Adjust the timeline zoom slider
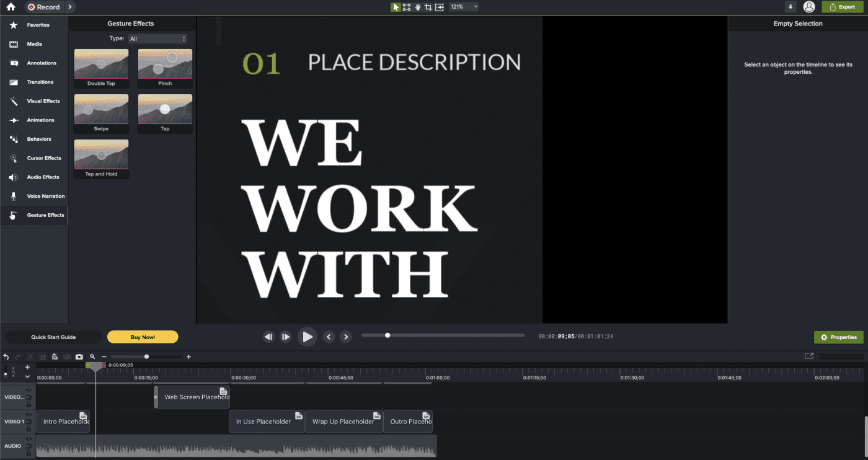The height and width of the screenshot is (460, 868). pyautogui.click(x=146, y=356)
